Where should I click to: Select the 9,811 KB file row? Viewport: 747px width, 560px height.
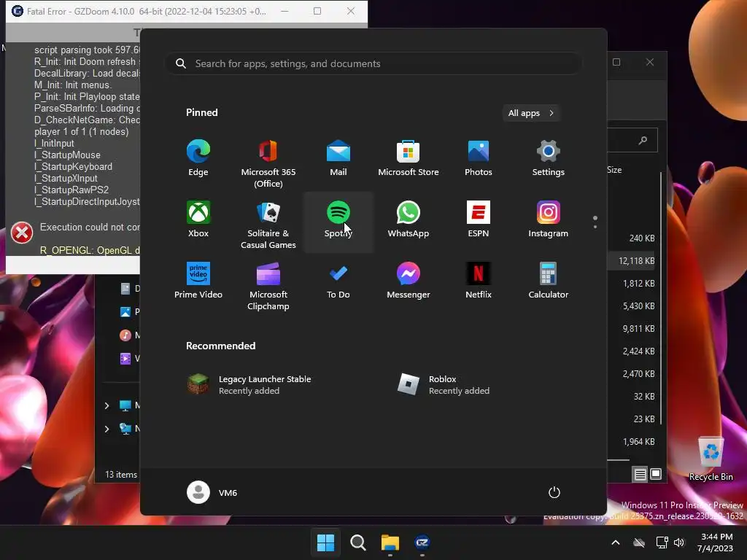[x=632, y=329]
